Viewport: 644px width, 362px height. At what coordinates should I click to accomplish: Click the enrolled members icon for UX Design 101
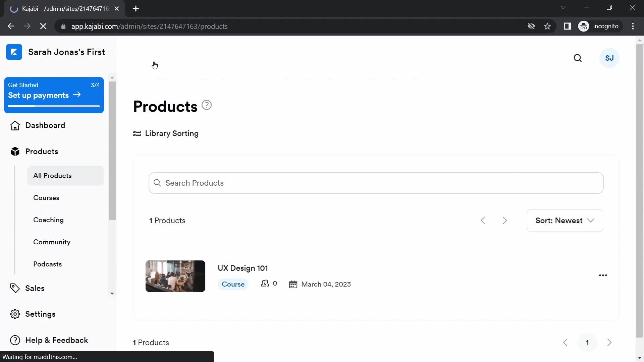pos(265,284)
